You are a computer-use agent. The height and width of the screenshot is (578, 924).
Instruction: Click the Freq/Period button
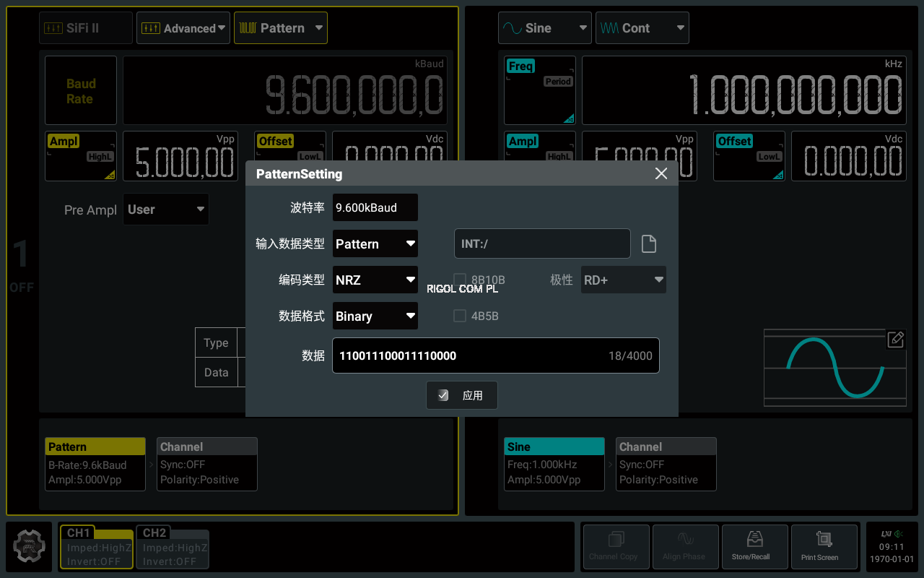click(x=539, y=90)
